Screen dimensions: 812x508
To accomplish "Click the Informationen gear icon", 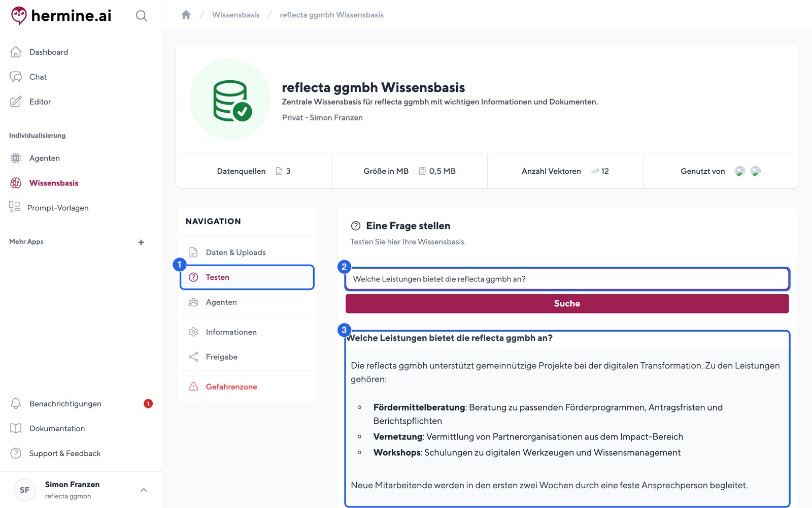I will 193,332.
